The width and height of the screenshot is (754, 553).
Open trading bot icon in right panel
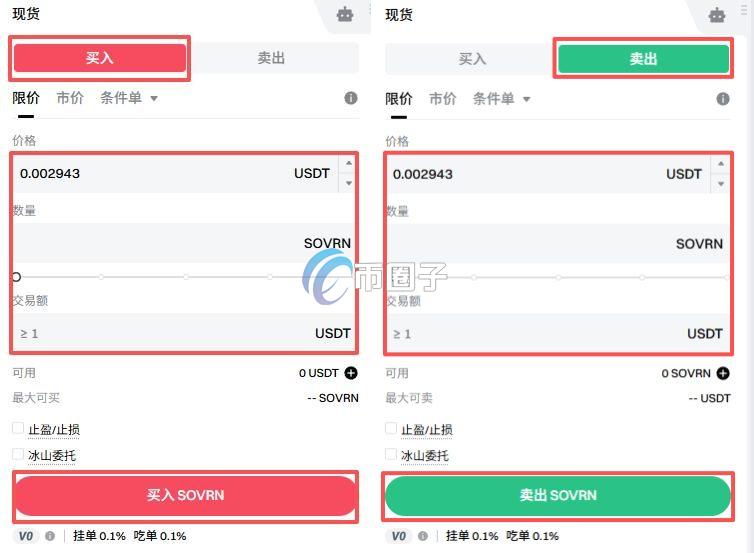point(717,15)
